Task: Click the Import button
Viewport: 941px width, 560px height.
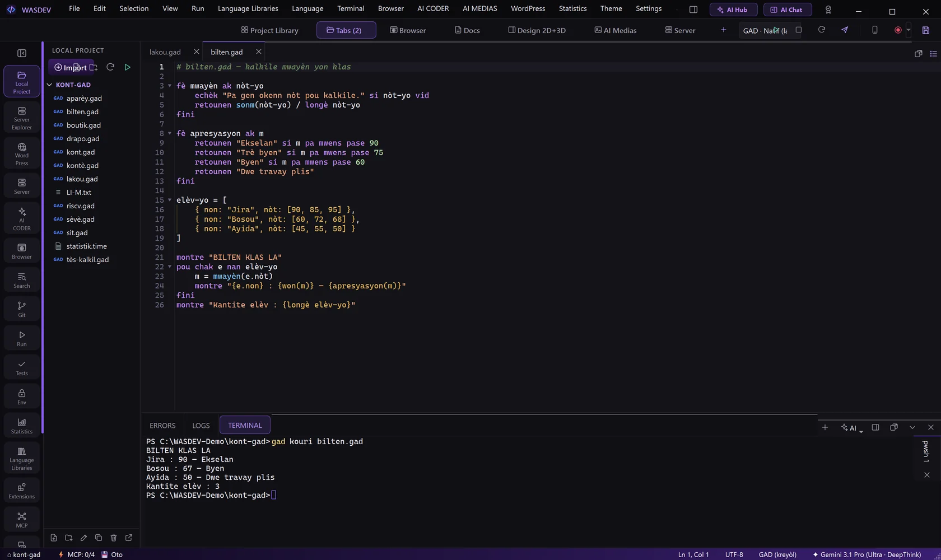Action: coord(71,67)
